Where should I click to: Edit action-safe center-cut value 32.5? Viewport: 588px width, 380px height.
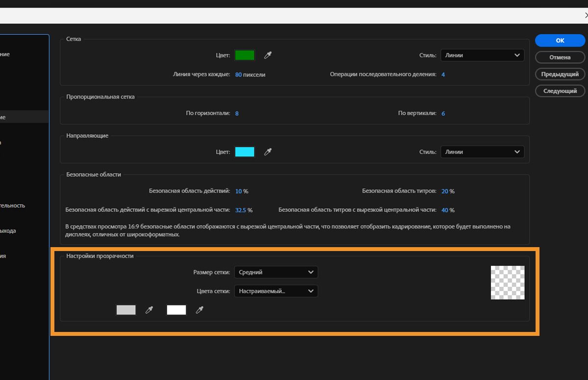pyautogui.click(x=241, y=210)
